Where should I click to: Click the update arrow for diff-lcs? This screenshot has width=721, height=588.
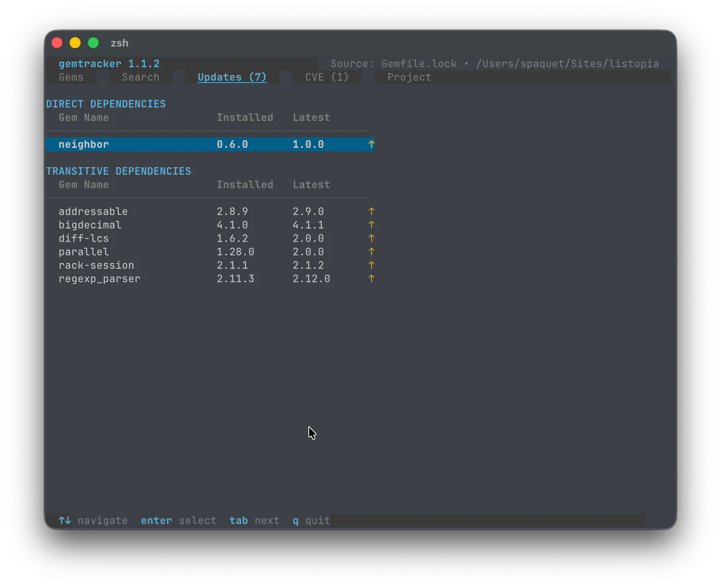371,238
